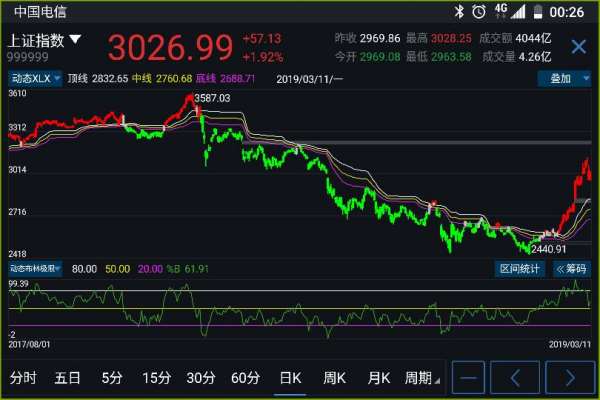Close the chart with the X icon
Image resolution: width=600 pixels, height=400 pixels.
click(x=578, y=47)
